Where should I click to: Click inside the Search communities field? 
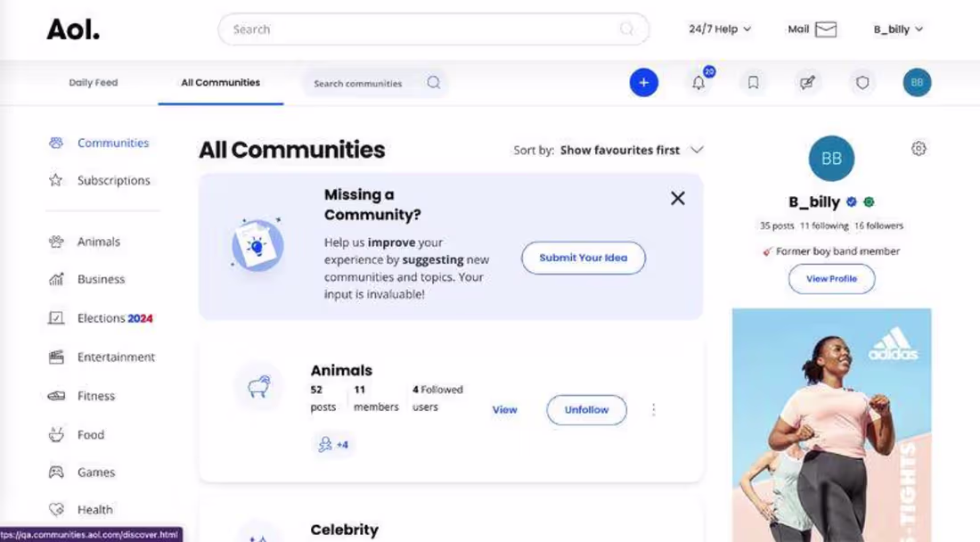coord(365,82)
